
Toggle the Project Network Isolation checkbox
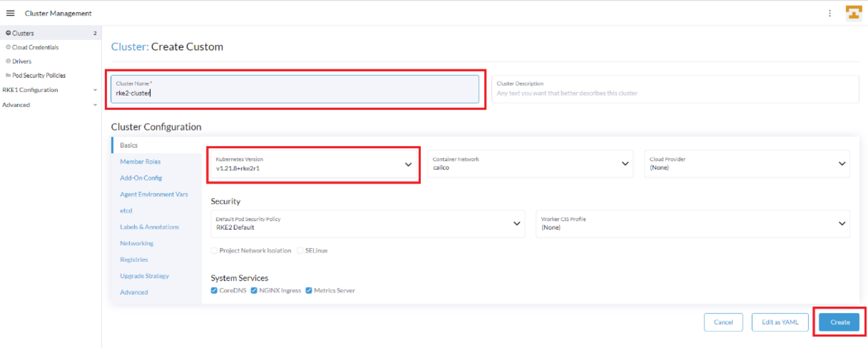214,251
